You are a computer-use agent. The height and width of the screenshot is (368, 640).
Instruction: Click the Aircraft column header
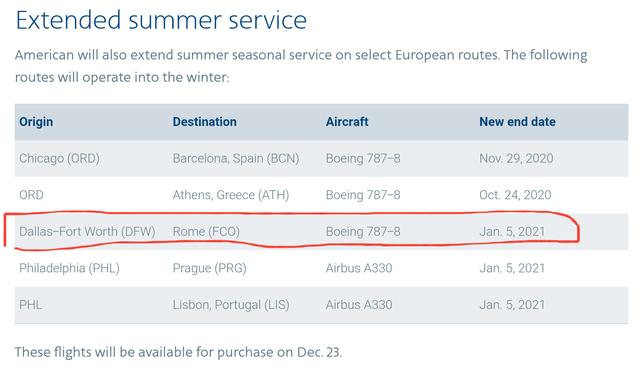347,122
